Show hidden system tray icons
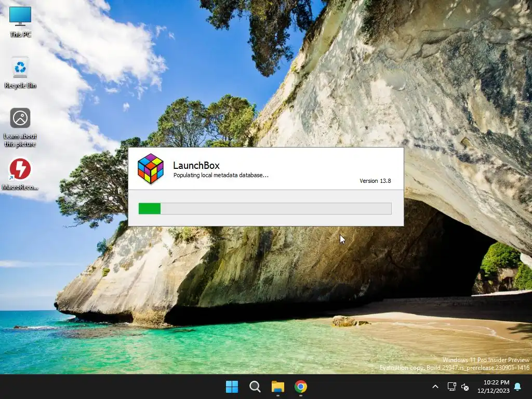The width and height of the screenshot is (532, 399). tap(435, 387)
